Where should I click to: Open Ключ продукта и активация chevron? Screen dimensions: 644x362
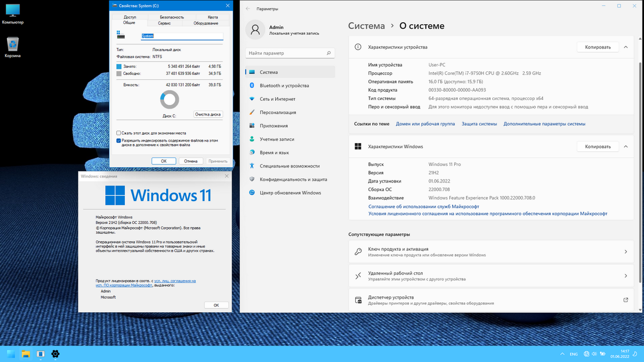[x=626, y=251]
